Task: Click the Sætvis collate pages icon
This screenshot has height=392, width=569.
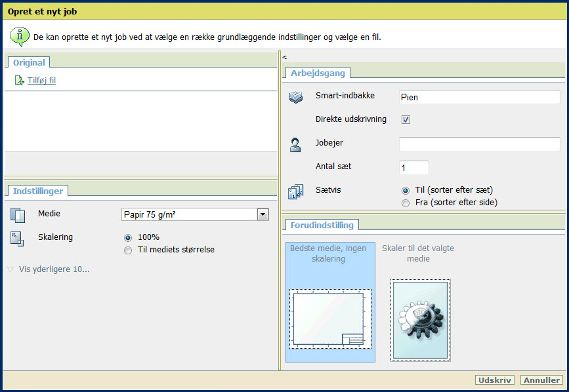Action: click(295, 191)
